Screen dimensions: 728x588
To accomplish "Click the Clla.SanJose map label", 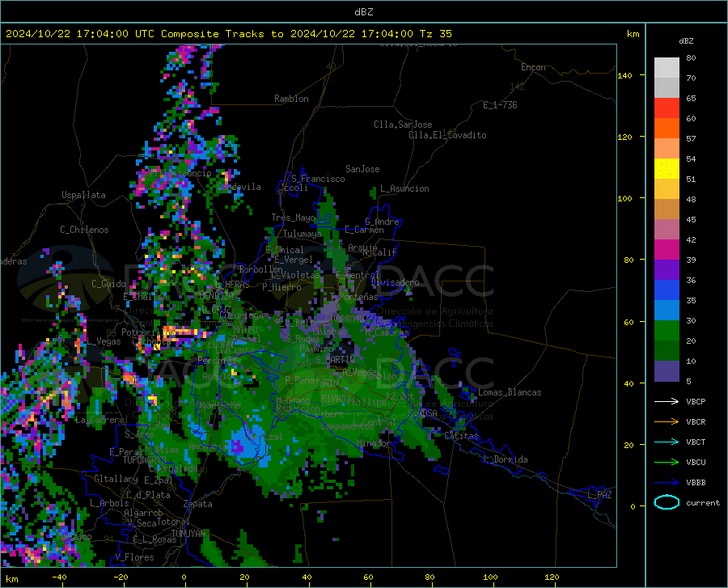I will 403,125.
